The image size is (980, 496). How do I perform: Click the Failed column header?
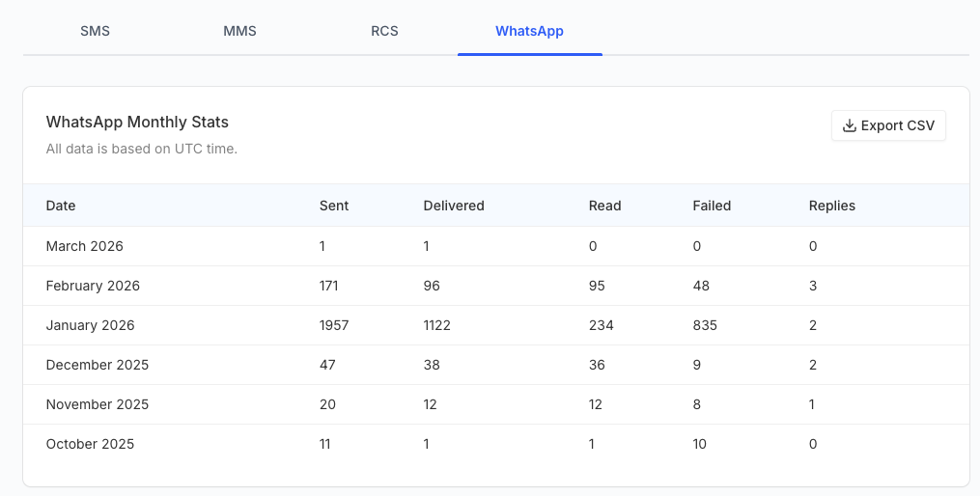coord(712,206)
